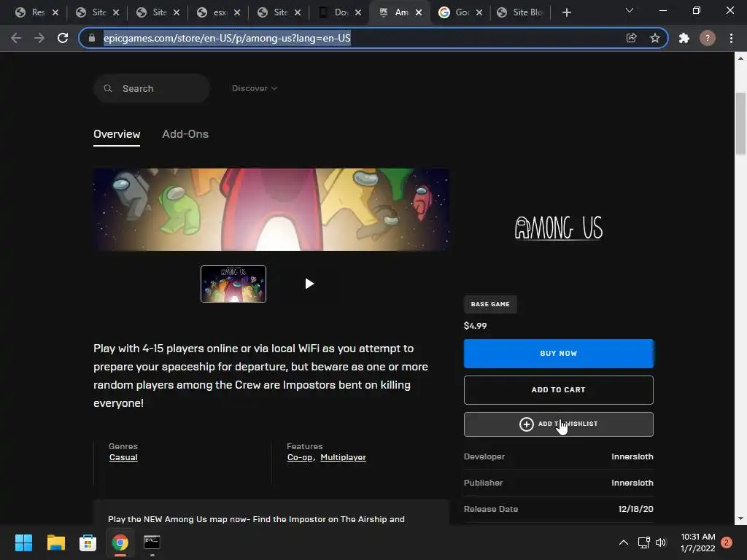The width and height of the screenshot is (747, 560).
Task: Click the Among Us banner image
Action: click(271, 209)
